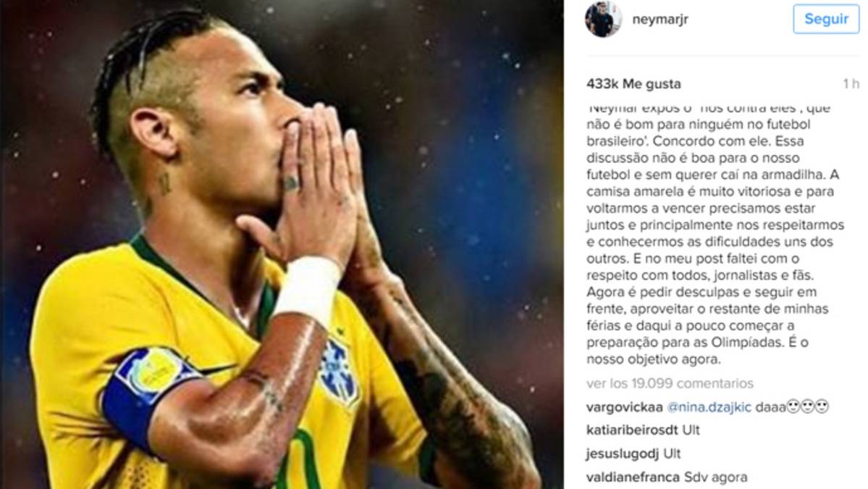Open ver los 19.099 comentarios

click(x=670, y=383)
